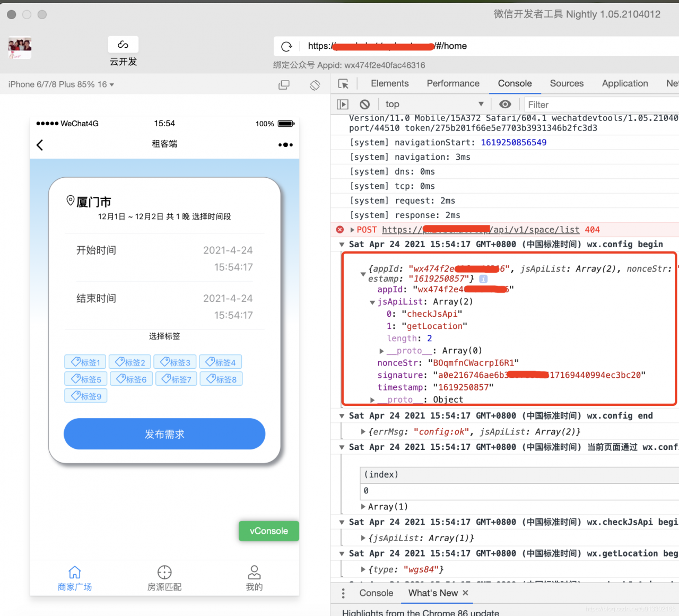The width and height of the screenshot is (679, 616).
Task: Expand the {jsApiList: Array(1)} object
Action: (363, 538)
